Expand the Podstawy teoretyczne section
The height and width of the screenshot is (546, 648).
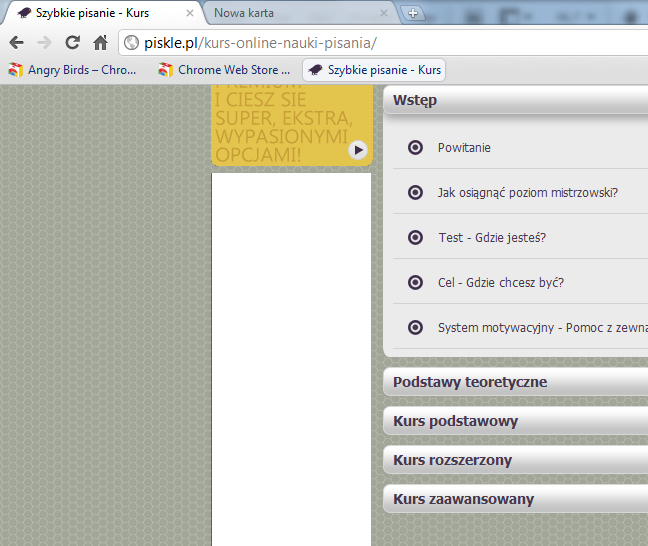click(x=515, y=382)
